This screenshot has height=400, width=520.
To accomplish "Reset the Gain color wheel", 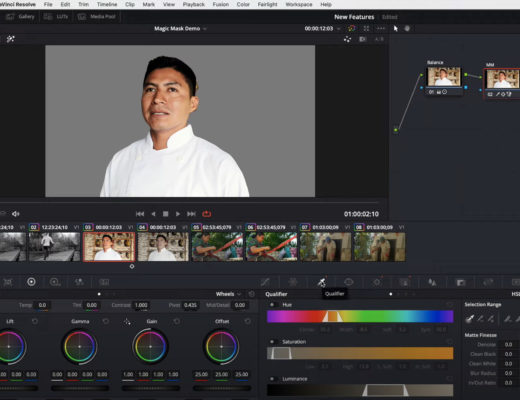I will (x=177, y=321).
